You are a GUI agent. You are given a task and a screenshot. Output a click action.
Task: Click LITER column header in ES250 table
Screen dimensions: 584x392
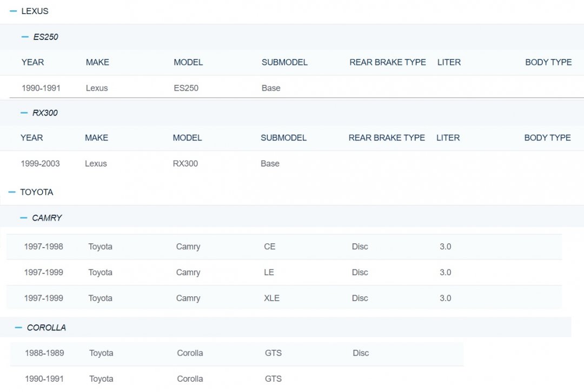(x=449, y=62)
